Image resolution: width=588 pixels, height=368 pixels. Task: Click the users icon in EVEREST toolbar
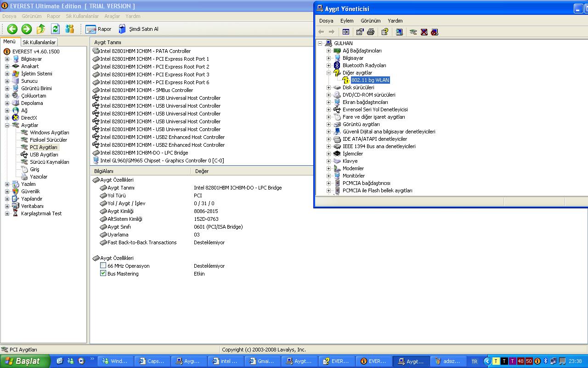pyautogui.click(x=69, y=29)
